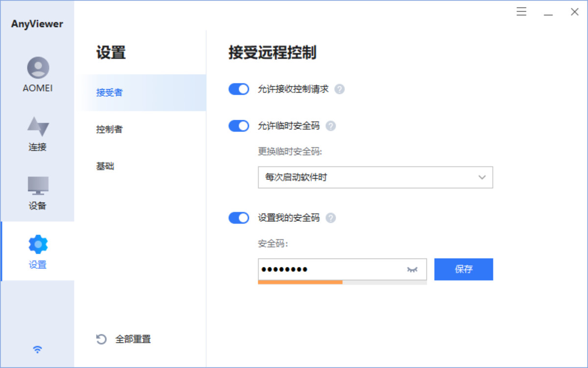The height and width of the screenshot is (368, 588).
Task: Select the 接受者 settings tab
Action: 109,93
